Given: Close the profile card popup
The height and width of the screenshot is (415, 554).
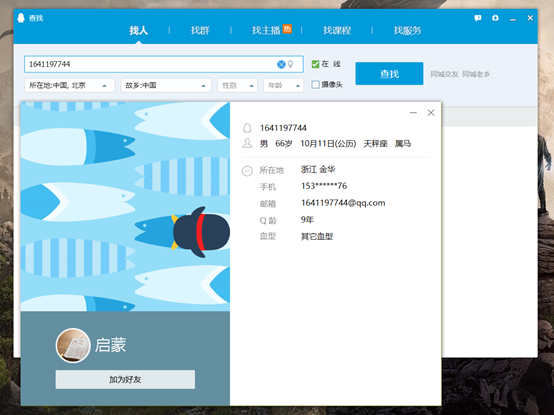Looking at the screenshot, I should click(x=431, y=113).
